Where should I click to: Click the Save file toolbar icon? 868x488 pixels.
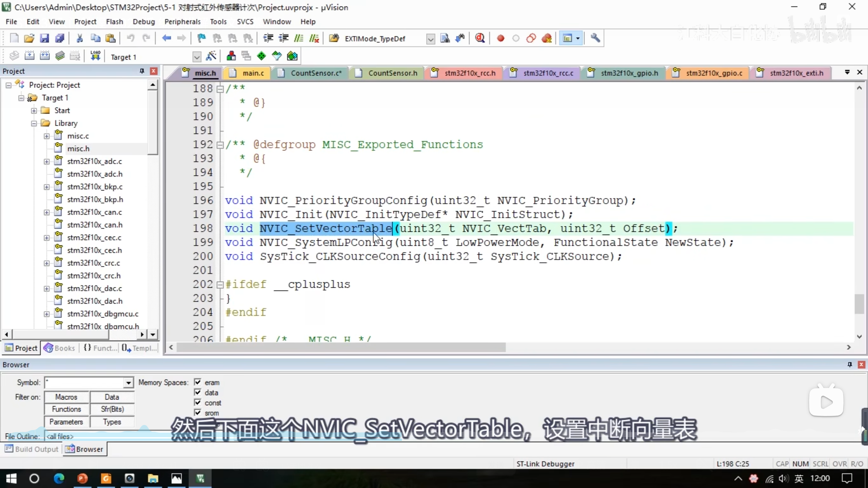tap(44, 38)
